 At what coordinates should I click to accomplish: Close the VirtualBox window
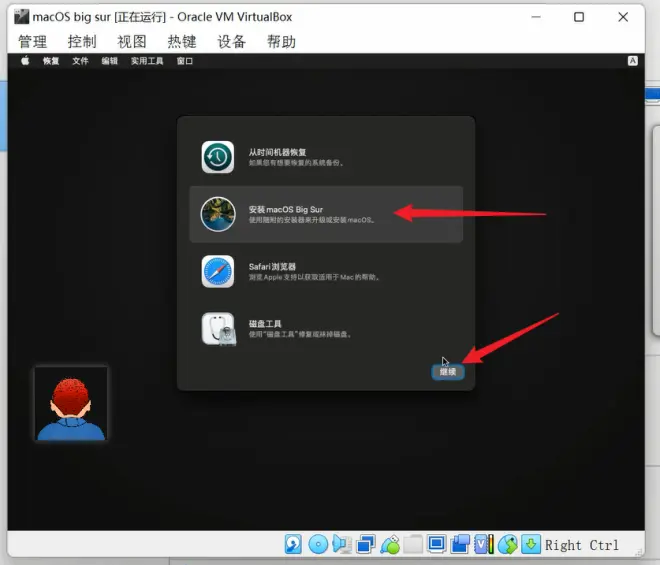(623, 17)
